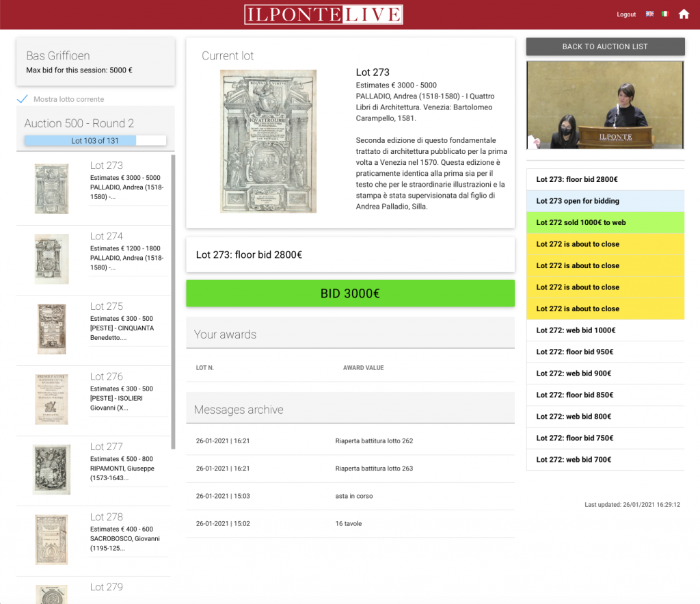
Task: Click 'Lot 272: web bid 900€' entry
Action: click(x=605, y=373)
